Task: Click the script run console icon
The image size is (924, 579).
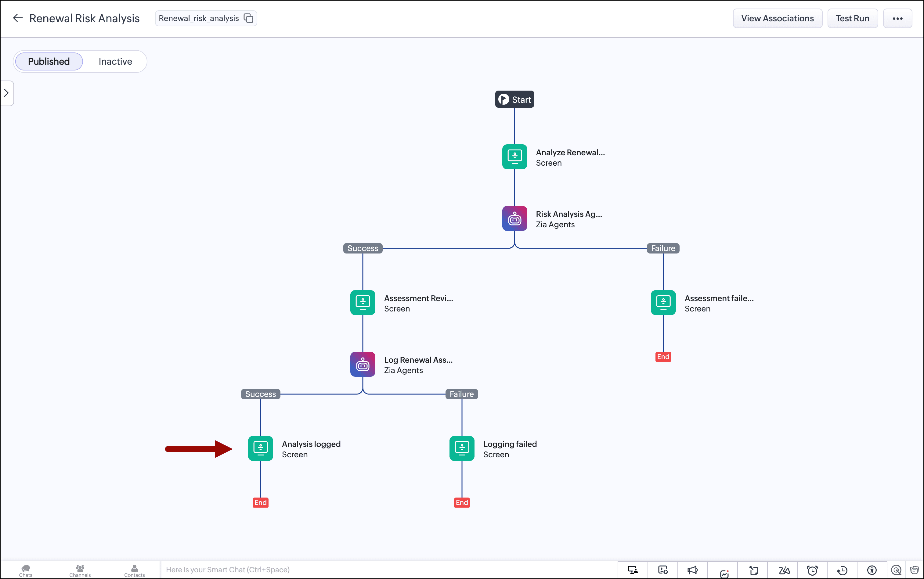Action: [x=663, y=570]
